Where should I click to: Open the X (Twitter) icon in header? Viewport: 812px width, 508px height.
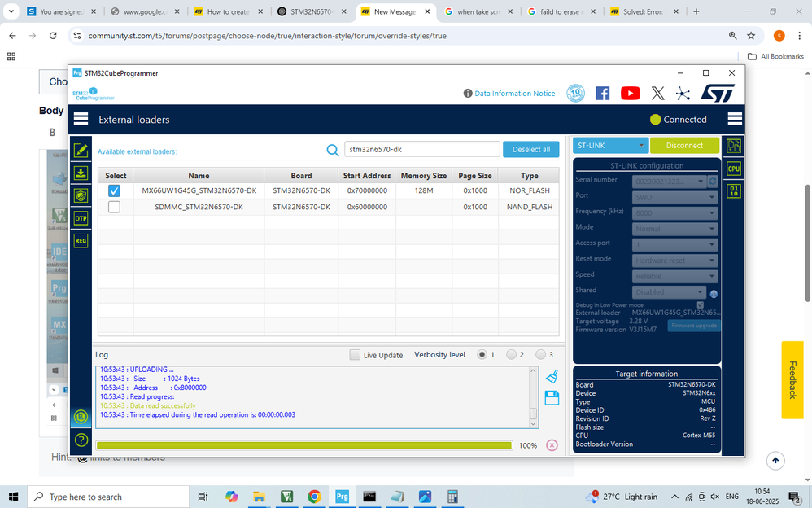[x=657, y=94]
